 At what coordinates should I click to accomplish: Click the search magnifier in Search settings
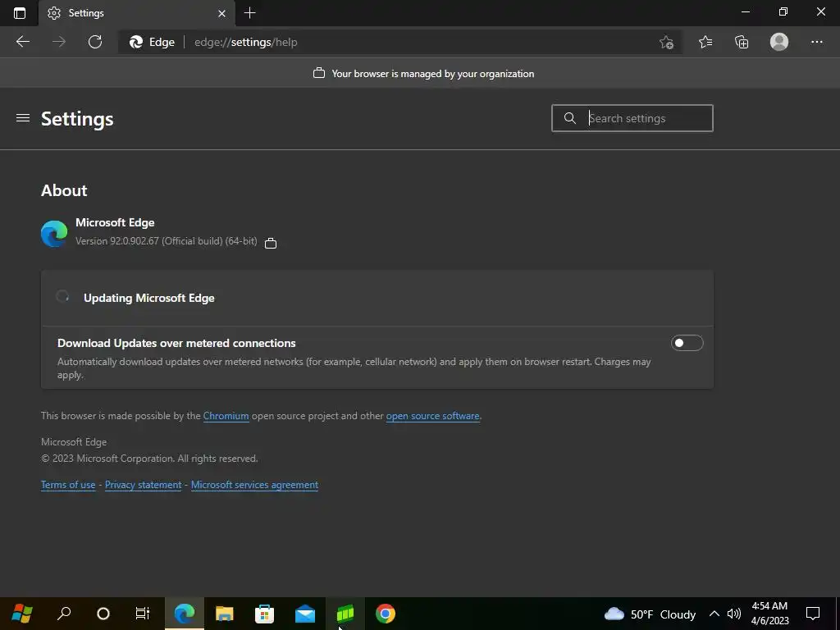pyautogui.click(x=570, y=118)
